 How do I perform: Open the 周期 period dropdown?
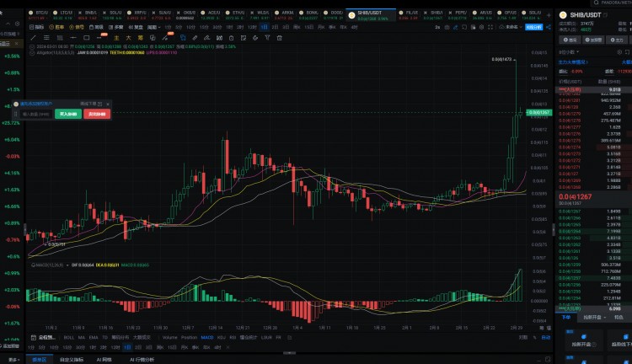click(154, 27)
